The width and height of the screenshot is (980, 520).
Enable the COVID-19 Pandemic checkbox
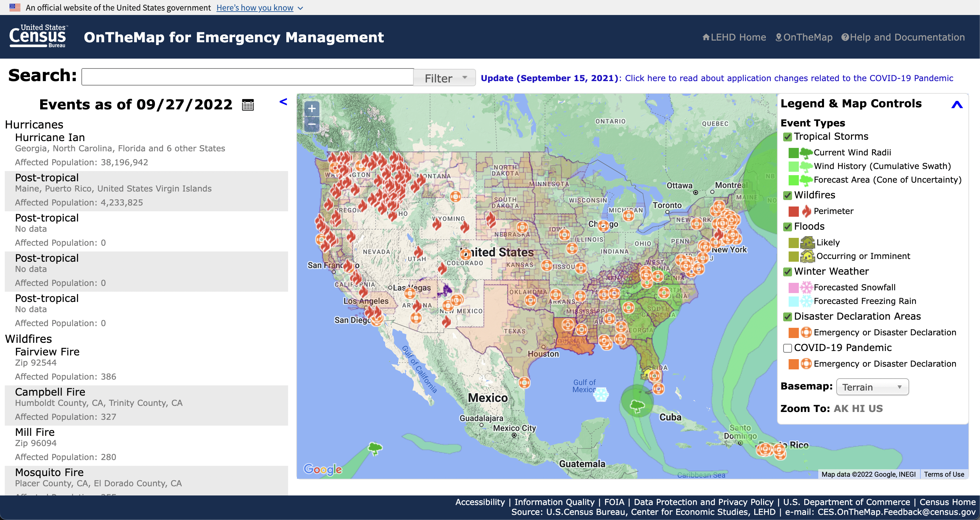click(x=788, y=348)
